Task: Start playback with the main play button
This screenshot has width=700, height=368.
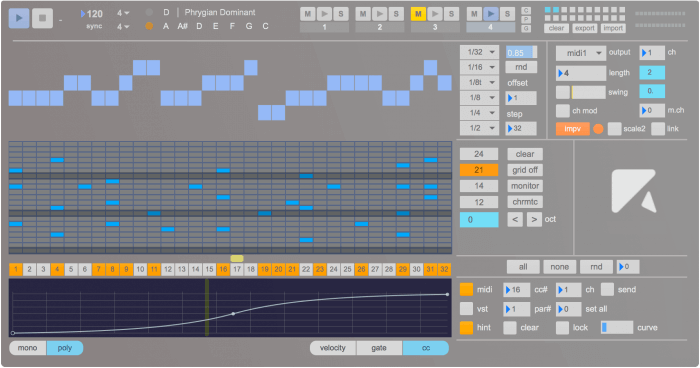Action: (19, 18)
